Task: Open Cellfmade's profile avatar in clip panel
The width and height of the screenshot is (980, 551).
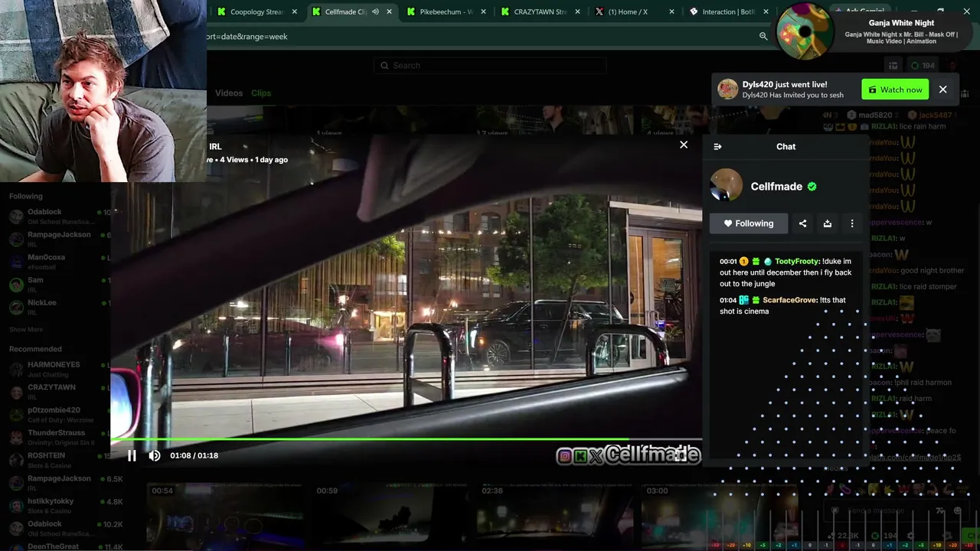Action: click(726, 185)
